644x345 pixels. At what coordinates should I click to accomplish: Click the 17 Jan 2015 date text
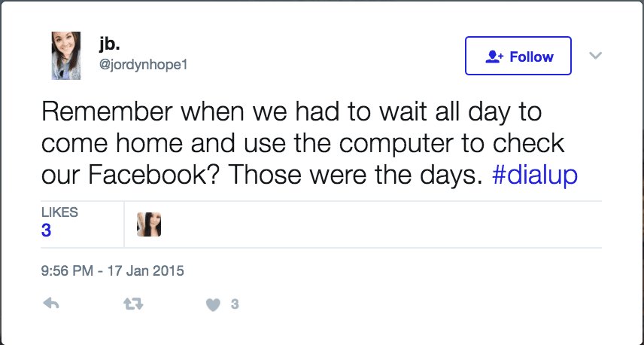pyautogui.click(x=146, y=271)
